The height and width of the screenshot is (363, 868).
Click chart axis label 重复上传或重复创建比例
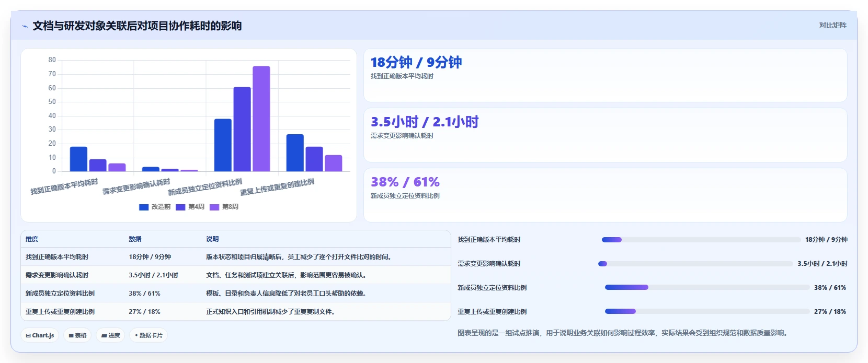coord(278,187)
